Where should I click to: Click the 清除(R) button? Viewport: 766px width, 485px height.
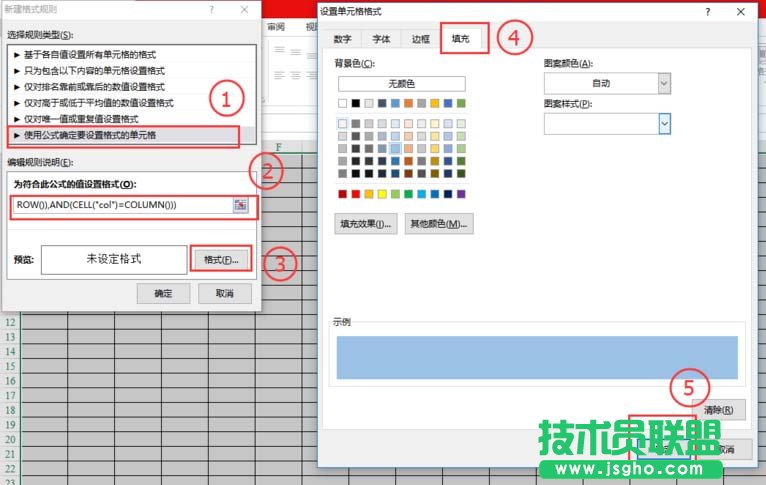point(719,410)
